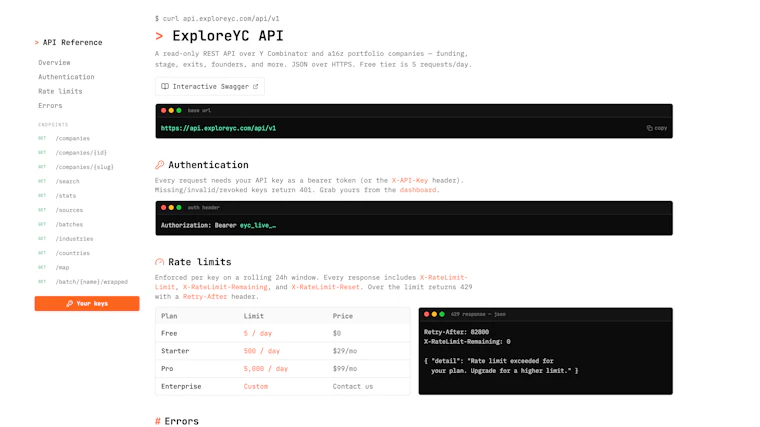Click the '5,000 / day' limit
Viewport: 760px width, 427px height.
[266, 369]
